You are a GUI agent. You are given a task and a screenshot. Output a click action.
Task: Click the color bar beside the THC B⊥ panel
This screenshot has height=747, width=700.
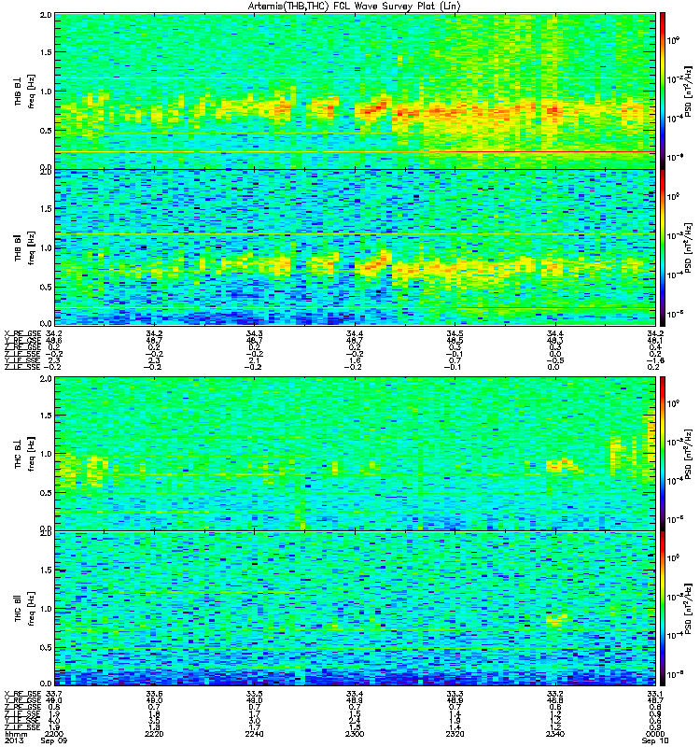[x=662, y=453]
